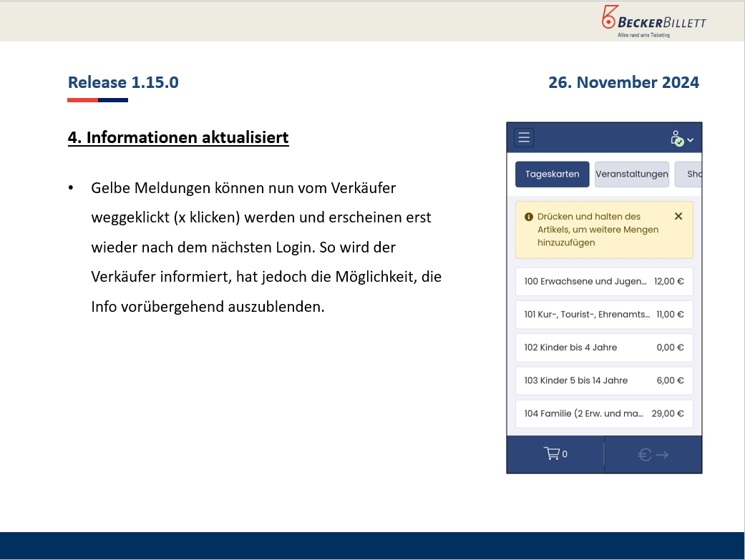The width and height of the screenshot is (745, 560).
Task: Add 103 Kinder 5 bis 14 Jahre ticket
Action: click(604, 380)
